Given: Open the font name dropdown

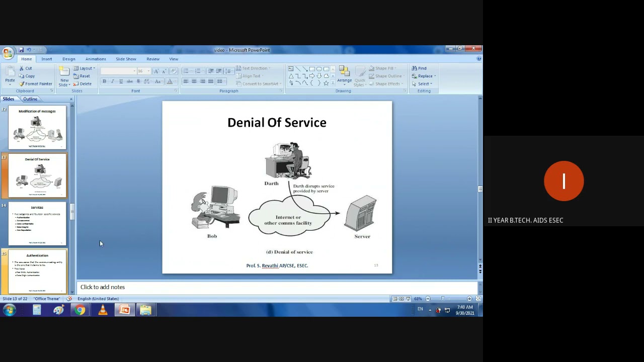Looking at the screenshot, I should [134, 71].
